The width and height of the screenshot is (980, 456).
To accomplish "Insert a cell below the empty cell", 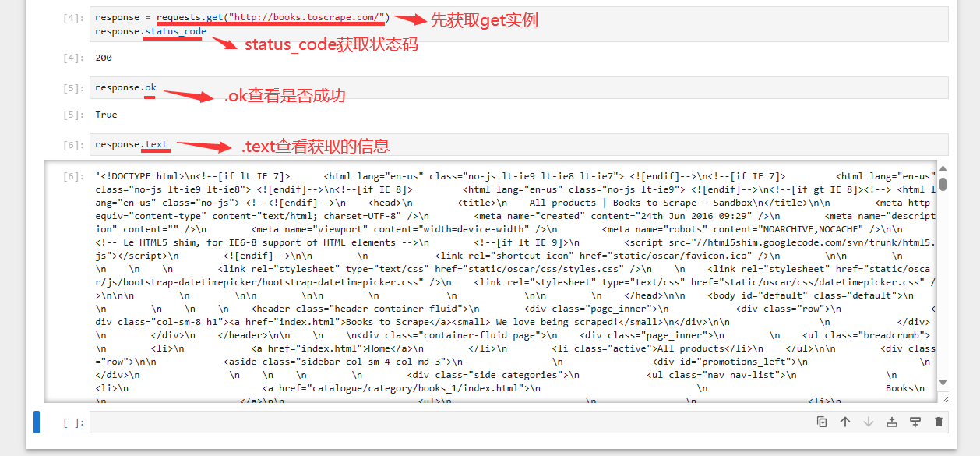I will coord(915,422).
